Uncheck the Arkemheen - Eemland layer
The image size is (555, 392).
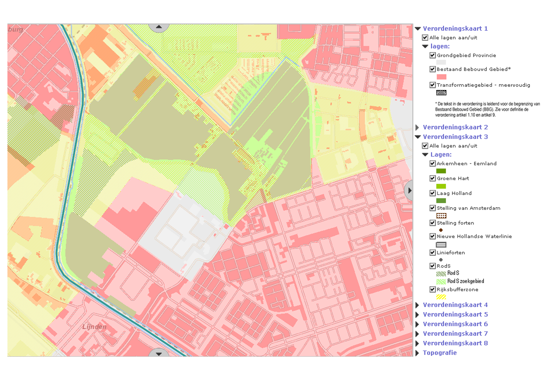click(x=432, y=163)
